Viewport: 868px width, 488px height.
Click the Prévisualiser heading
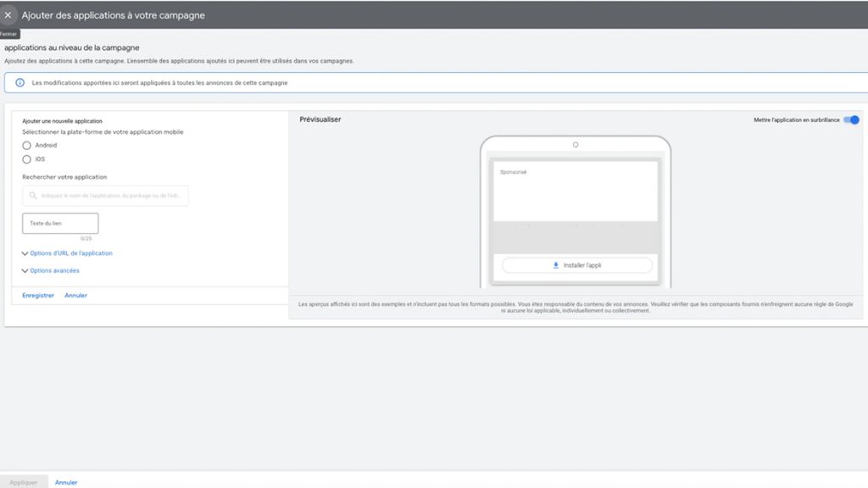coord(320,119)
